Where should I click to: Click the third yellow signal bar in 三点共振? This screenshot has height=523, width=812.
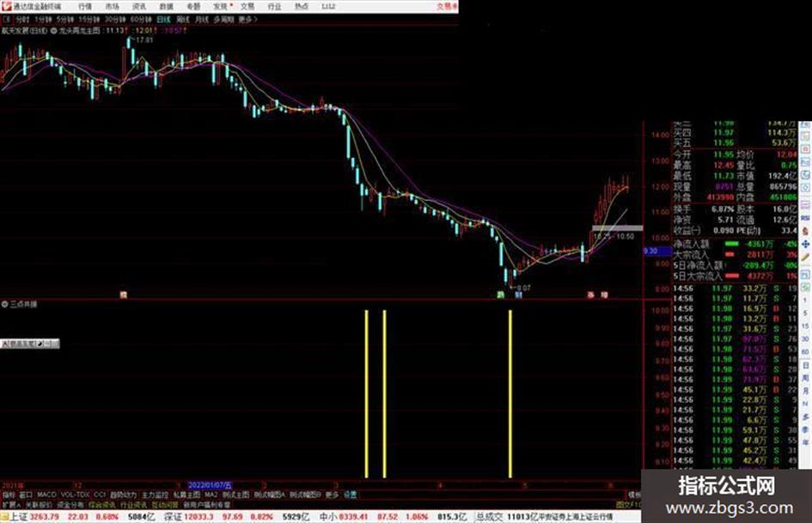pos(510,393)
